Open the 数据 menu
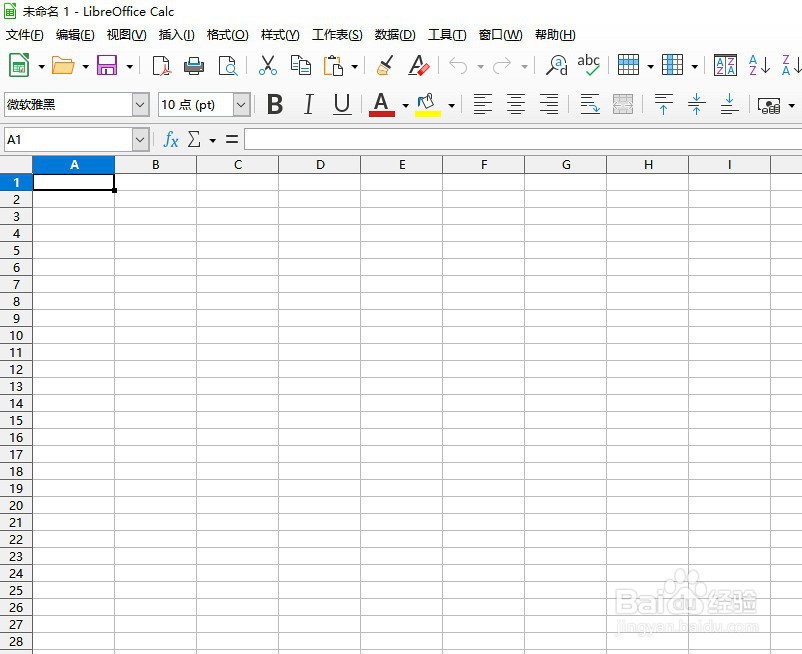 point(395,34)
